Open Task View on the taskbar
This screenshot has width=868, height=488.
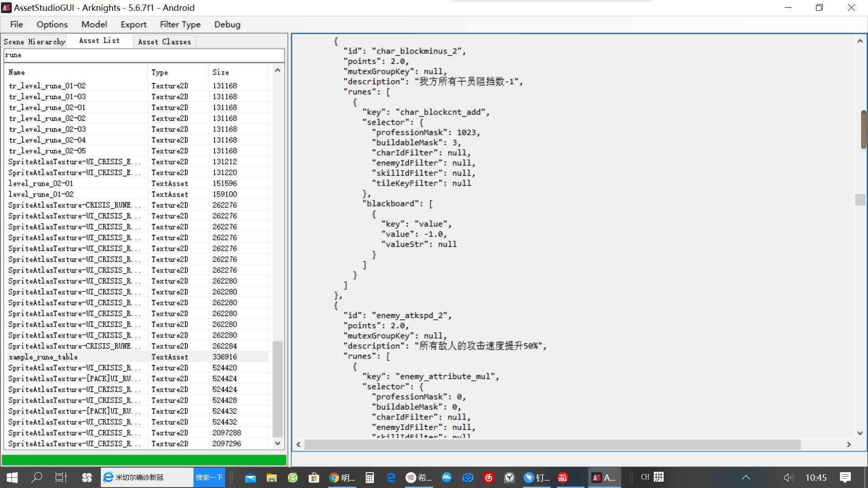pyautogui.click(x=61, y=477)
